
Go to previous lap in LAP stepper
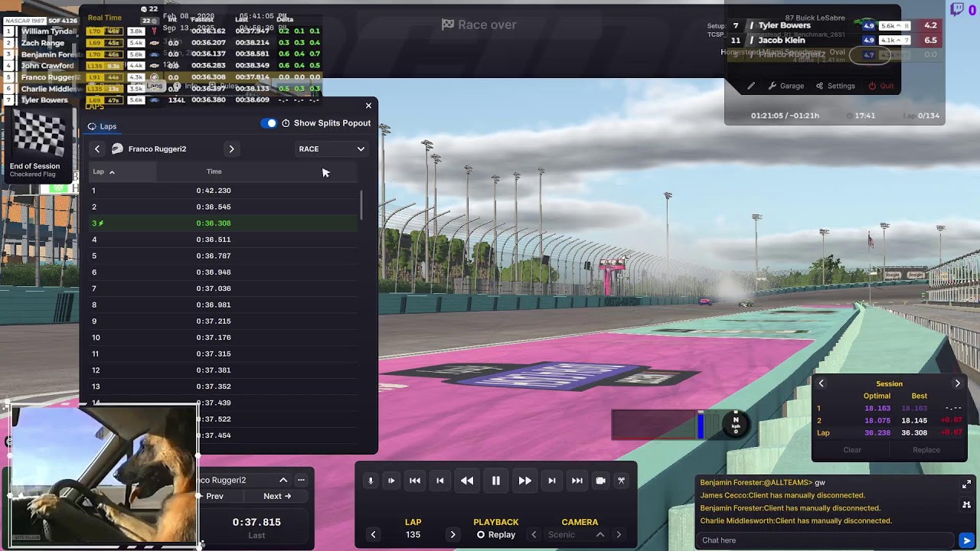tap(374, 535)
